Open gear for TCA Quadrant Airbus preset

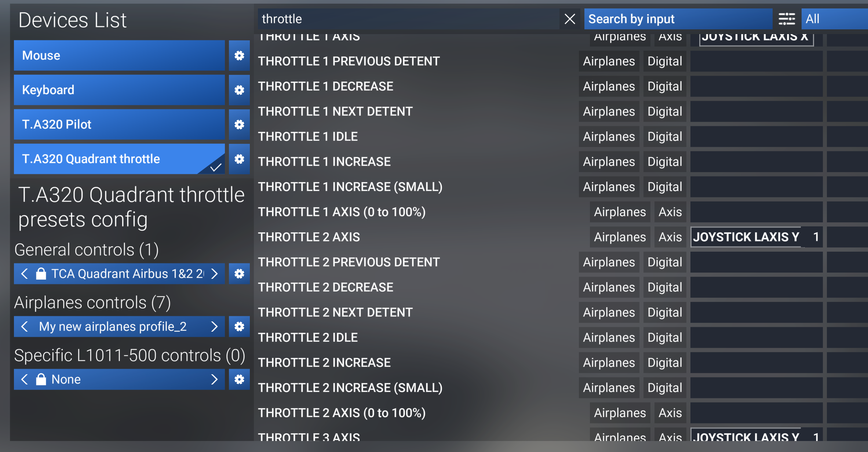(x=239, y=274)
